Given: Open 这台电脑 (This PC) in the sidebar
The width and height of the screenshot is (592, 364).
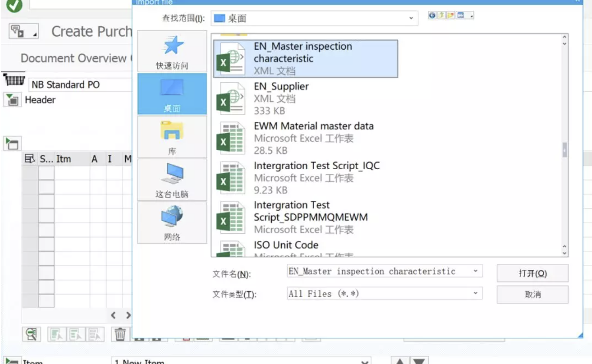Looking at the screenshot, I should (171, 180).
